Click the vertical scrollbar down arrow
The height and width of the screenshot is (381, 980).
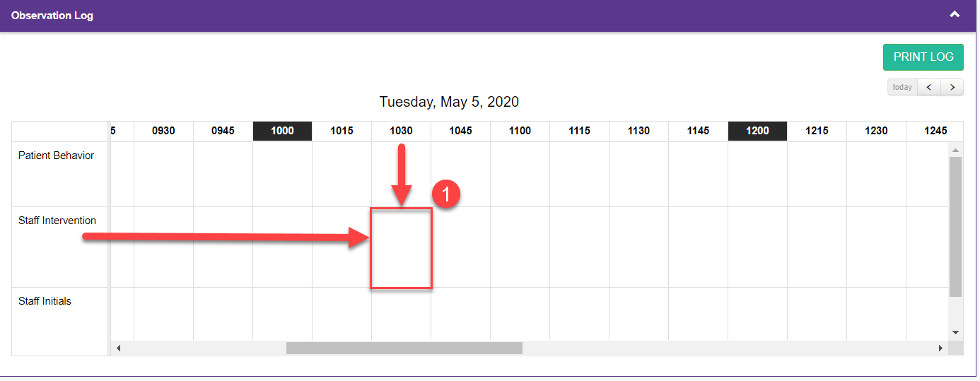coord(955,332)
